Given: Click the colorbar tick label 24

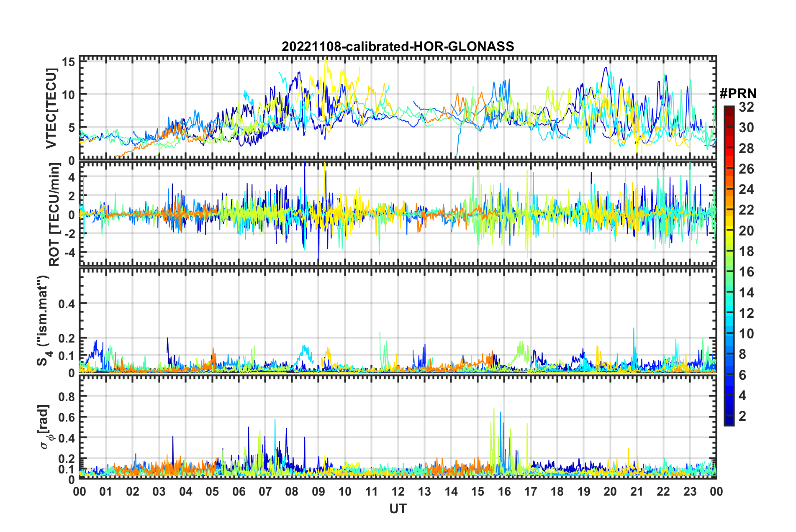Looking at the screenshot, I should (746, 189).
